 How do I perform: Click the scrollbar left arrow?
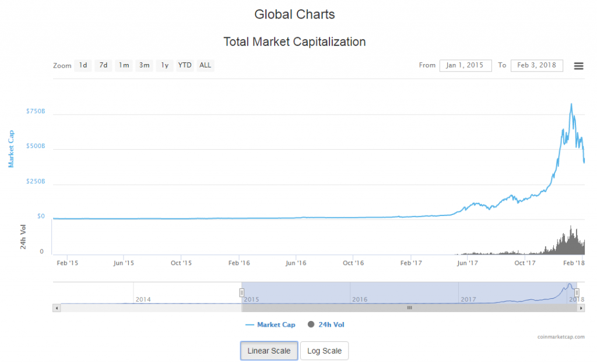click(x=57, y=308)
